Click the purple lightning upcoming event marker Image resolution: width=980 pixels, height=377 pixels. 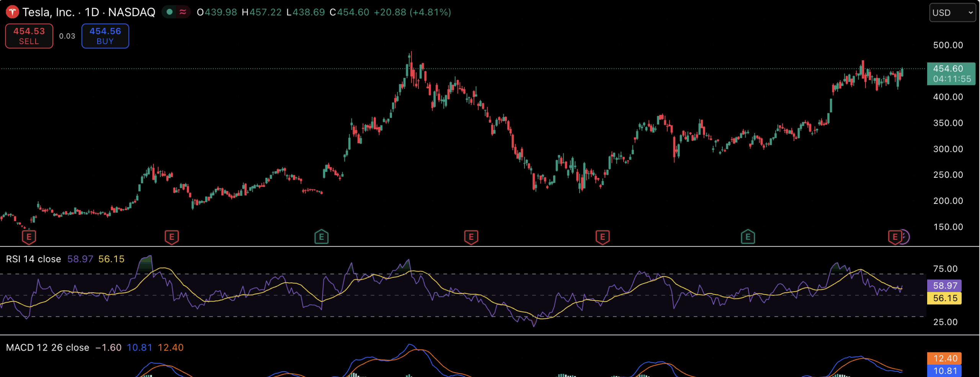click(x=905, y=237)
